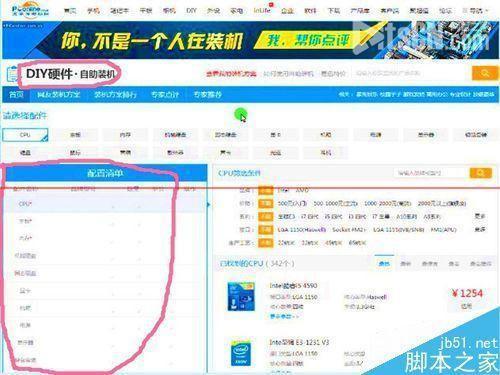Screen dimensions: 500x375
Task: Expand more options in the 接口 filter row
Action: [480, 230]
